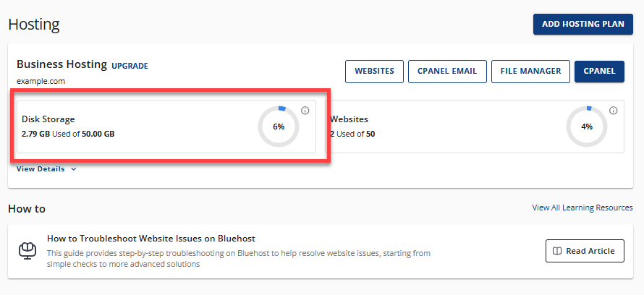Click the book icon on Read Article

tap(556, 251)
